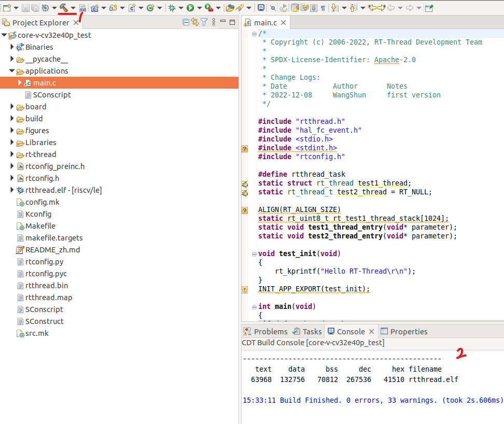Collapse the applications folder
Screen dimensions: 504x424
click(12, 71)
